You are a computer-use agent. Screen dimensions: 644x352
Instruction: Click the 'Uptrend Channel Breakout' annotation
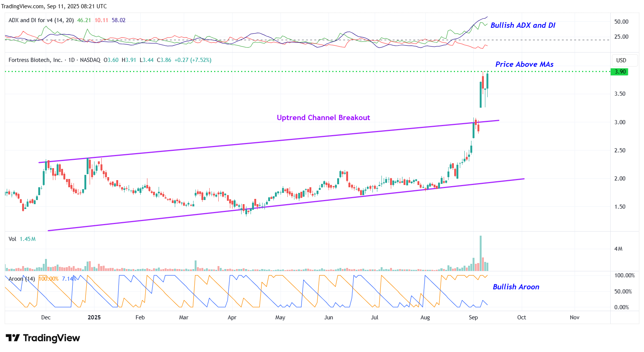coord(323,117)
